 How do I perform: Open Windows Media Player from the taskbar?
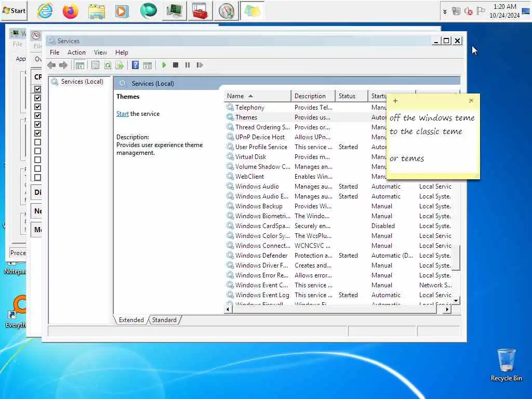122,11
